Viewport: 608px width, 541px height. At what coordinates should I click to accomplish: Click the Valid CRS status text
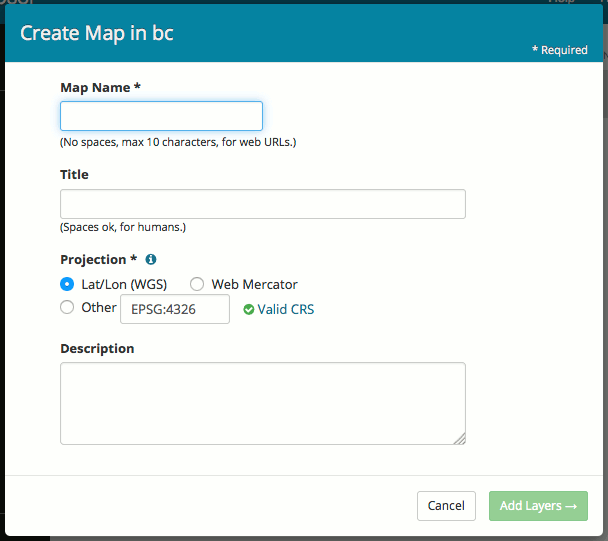click(285, 309)
